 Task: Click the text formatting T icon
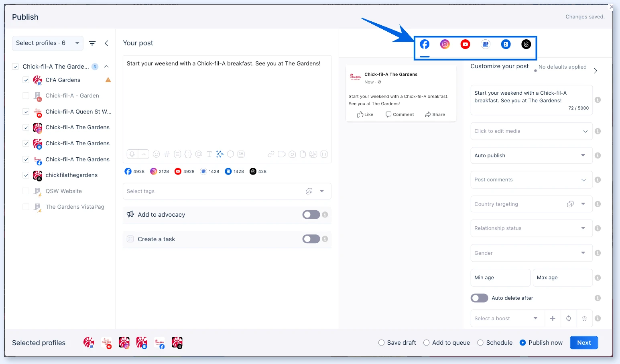pyautogui.click(x=209, y=154)
